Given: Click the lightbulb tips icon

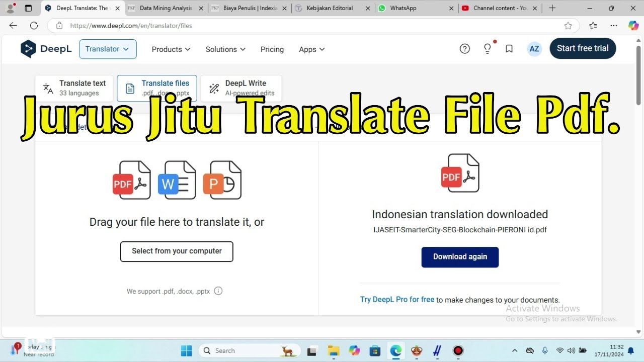Looking at the screenshot, I should pos(487,49).
